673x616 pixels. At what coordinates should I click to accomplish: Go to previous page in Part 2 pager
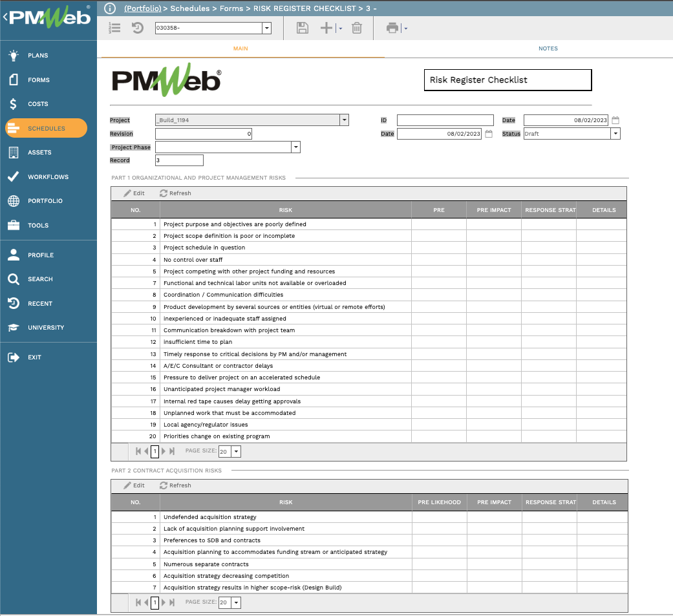click(x=146, y=602)
